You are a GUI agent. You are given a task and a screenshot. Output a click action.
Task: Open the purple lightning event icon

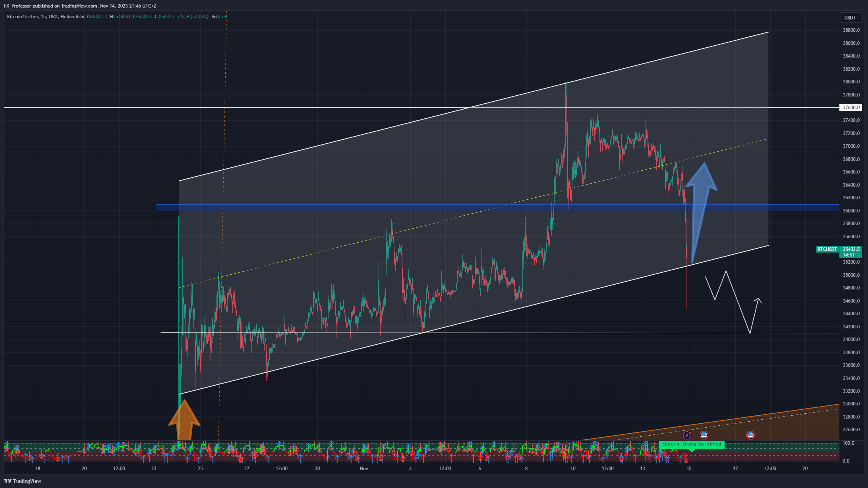[687, 435]
